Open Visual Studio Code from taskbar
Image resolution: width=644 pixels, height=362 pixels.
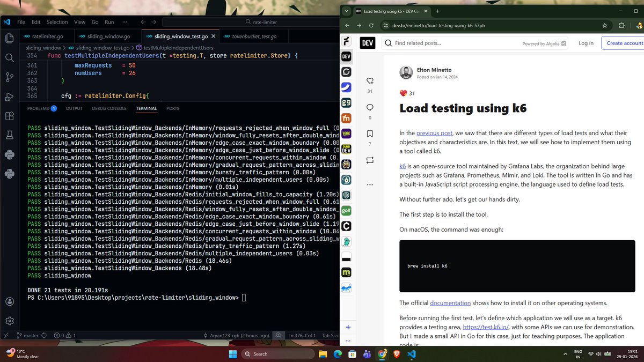coord(411,354)
